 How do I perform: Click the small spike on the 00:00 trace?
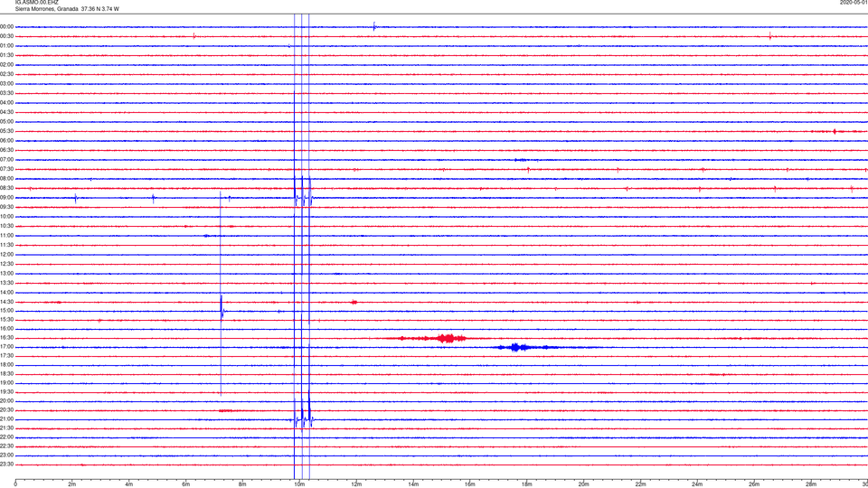[374, 25]
